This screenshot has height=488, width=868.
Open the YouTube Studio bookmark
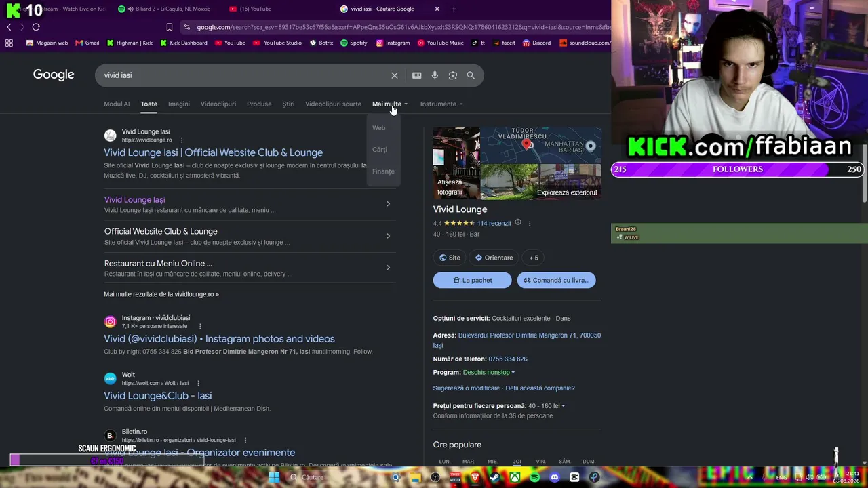277,43
